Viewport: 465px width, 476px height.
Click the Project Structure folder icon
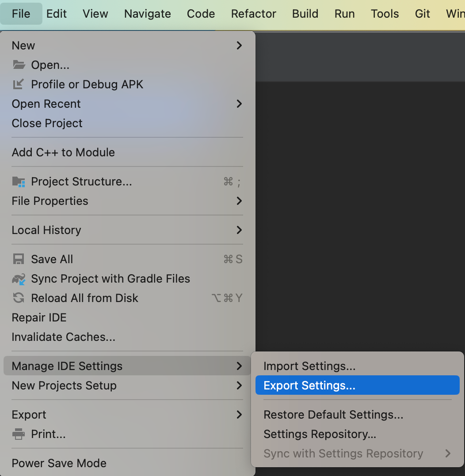click(19, 181)
